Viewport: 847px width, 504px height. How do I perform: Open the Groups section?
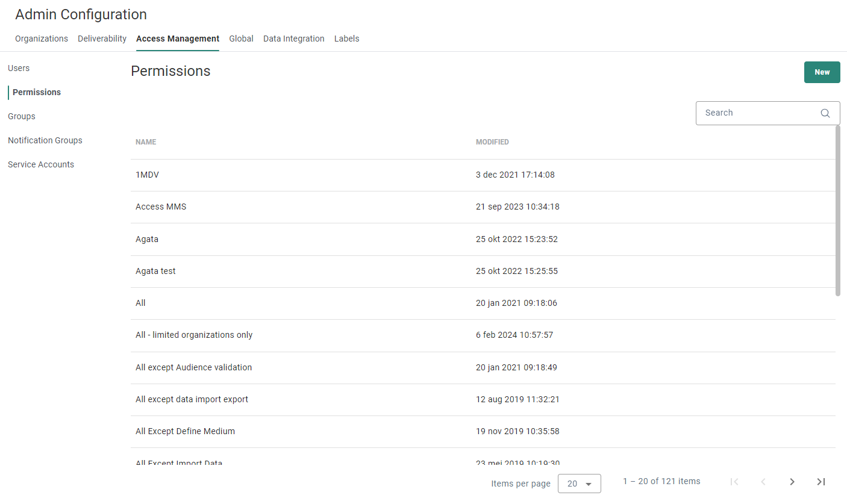click(21, 116)
